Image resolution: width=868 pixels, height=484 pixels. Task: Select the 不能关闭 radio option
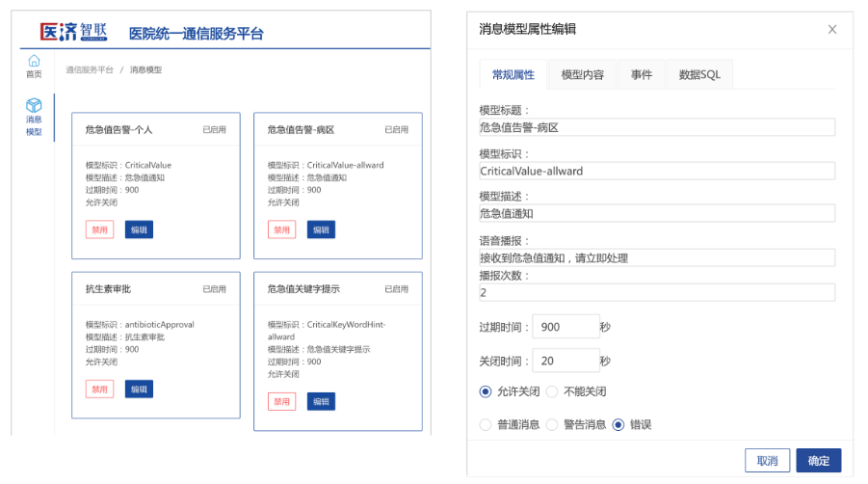552,391
